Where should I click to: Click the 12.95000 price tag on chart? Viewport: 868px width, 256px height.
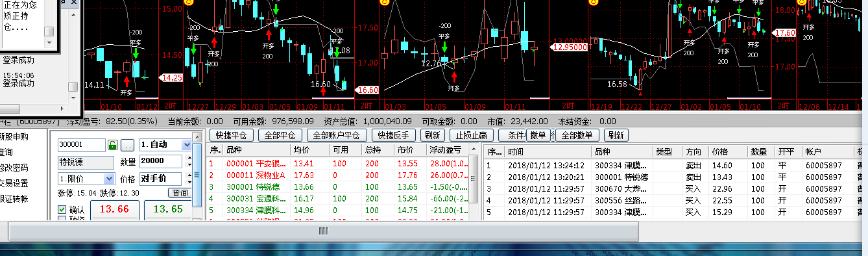(x=569, y=47)
